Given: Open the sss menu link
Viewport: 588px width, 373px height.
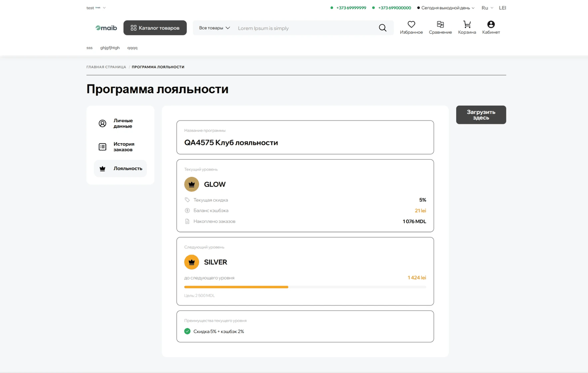Looking at the screenshot, I should pos(89,47).
